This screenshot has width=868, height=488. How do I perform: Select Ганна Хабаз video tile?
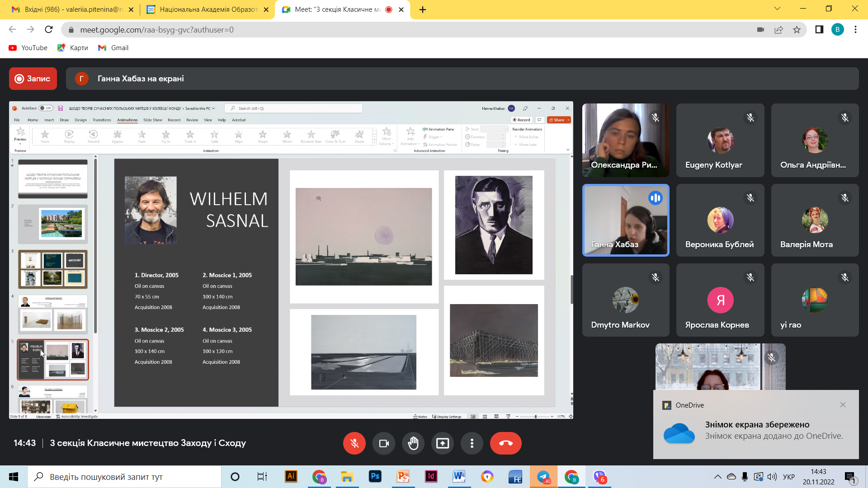coord(626,220)
